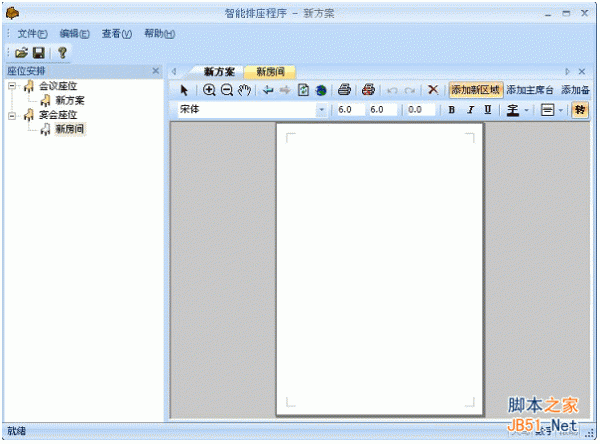600x444 pixels.
Task: Open the 帮助(H) menu
Action: click(x=160, y=34)
